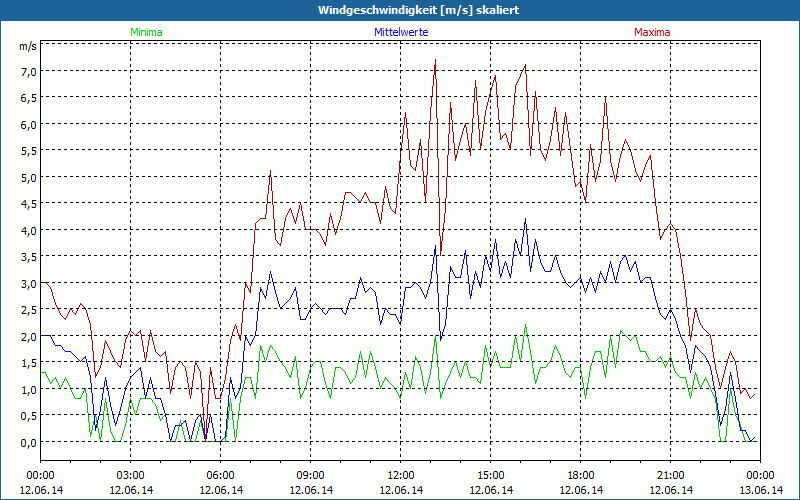Click the Mittelwerte legend label
Screen dimensions: 800x500
click(x=401, y=32)
